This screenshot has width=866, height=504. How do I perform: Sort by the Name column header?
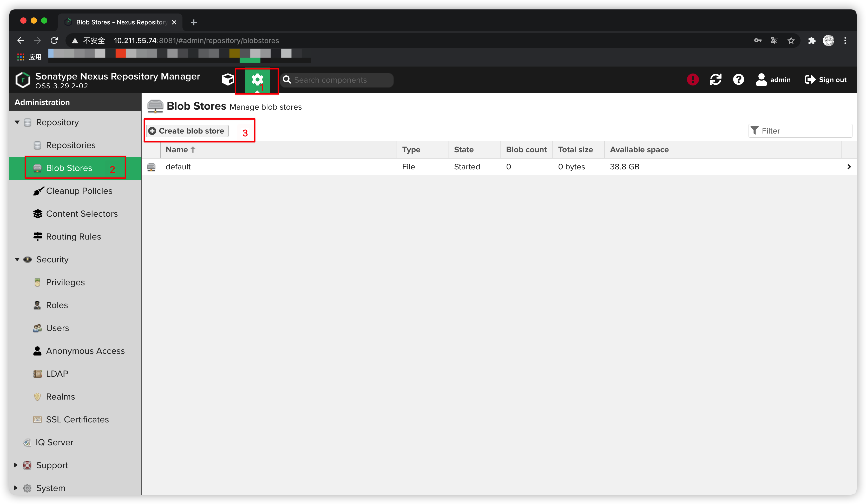click(177, 149)
